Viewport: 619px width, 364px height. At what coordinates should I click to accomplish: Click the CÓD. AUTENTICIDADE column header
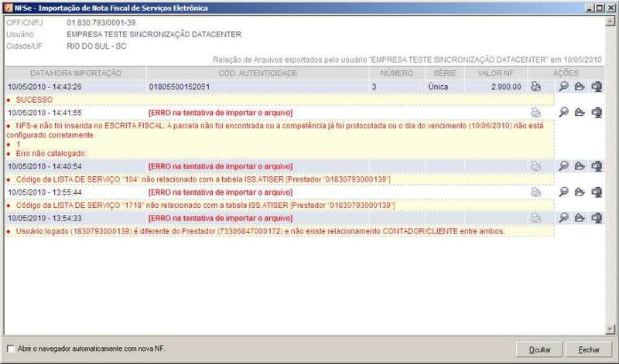click(x=258, y=73)
